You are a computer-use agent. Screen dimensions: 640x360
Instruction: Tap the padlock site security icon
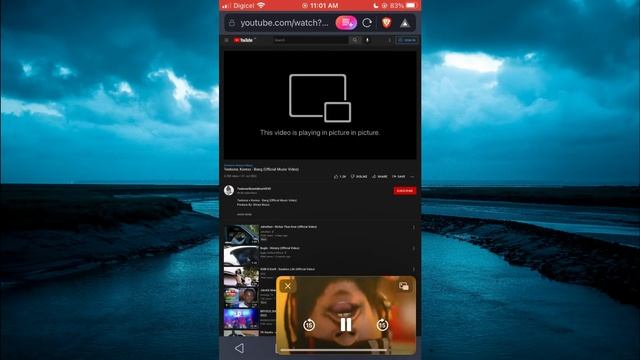(x=232, y=23)
